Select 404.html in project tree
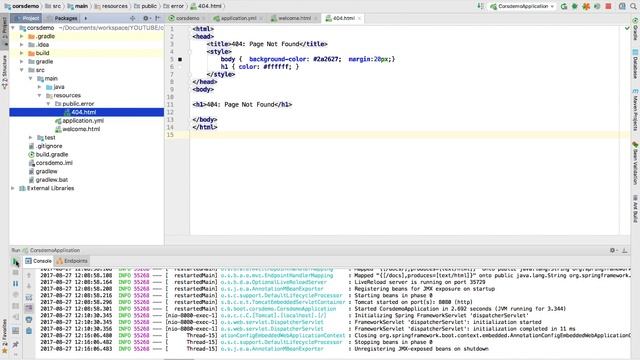This screenshot has height=360, width=640. [x=87, y=112]
